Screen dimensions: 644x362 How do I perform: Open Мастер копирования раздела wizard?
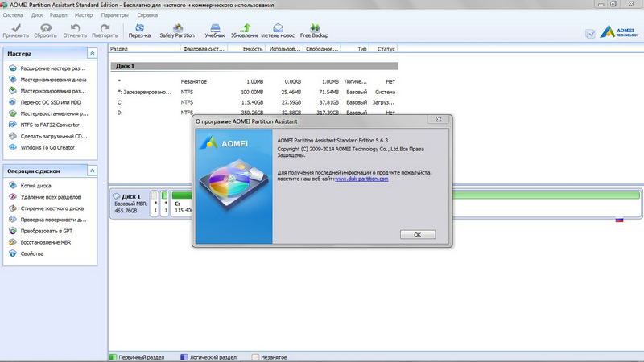click(53, 91)
